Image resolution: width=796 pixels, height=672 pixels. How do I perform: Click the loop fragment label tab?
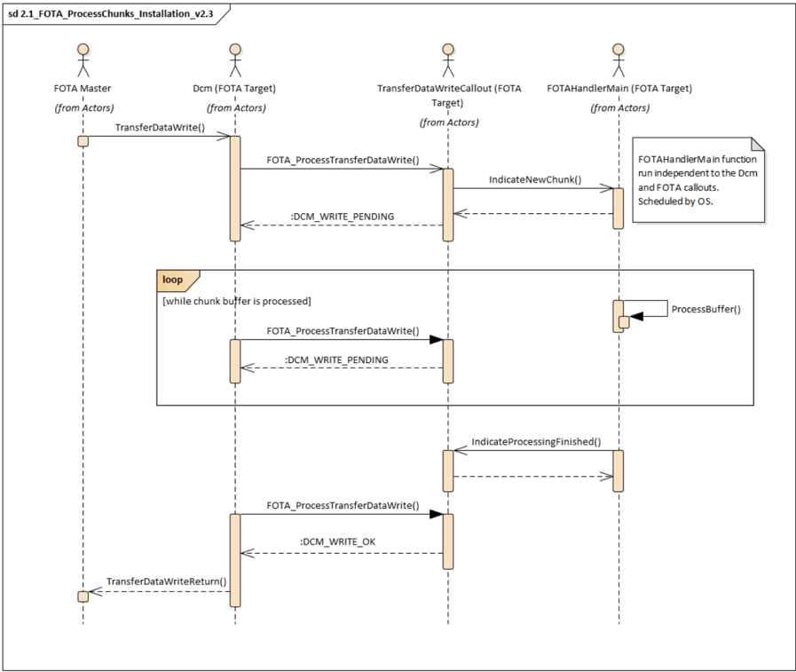[x=177, y=280]
